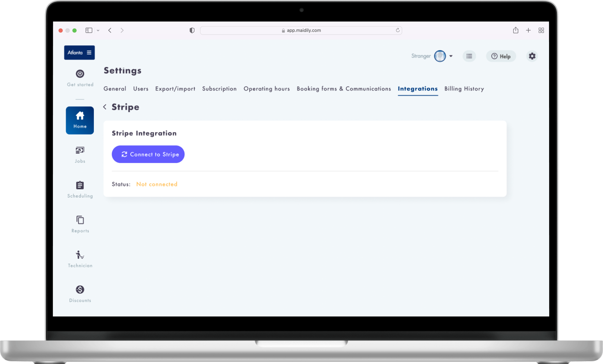Switch to the Subscription tab
The width and height of the screenshot is (603, 364).
point(219,89)
